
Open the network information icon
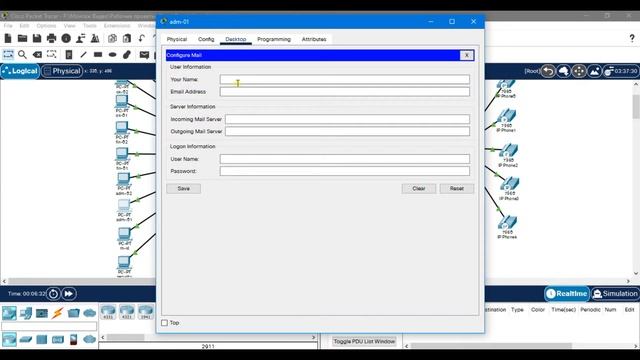(x=66, y=38)
